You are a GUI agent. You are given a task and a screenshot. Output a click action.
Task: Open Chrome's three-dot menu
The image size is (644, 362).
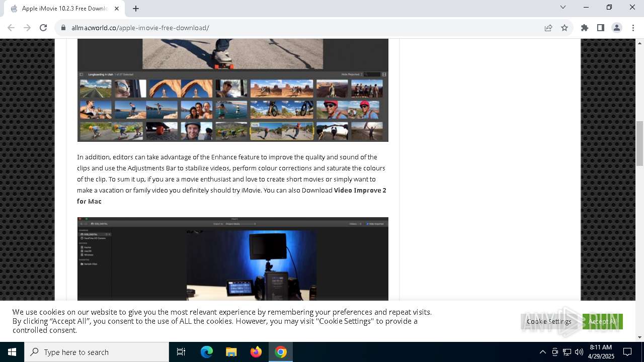(633, 28)
